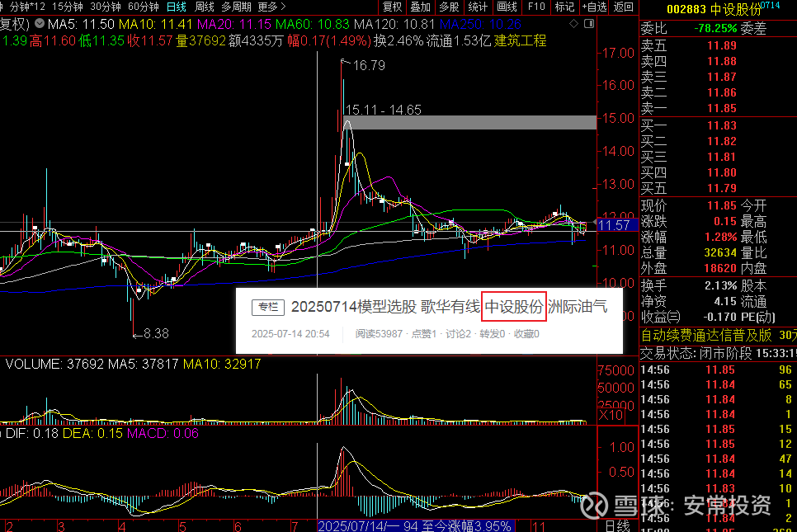Screen dimensions: 797x532
Task: Open the 多周期 multi-period view
Action: click(x=236, y=7)
